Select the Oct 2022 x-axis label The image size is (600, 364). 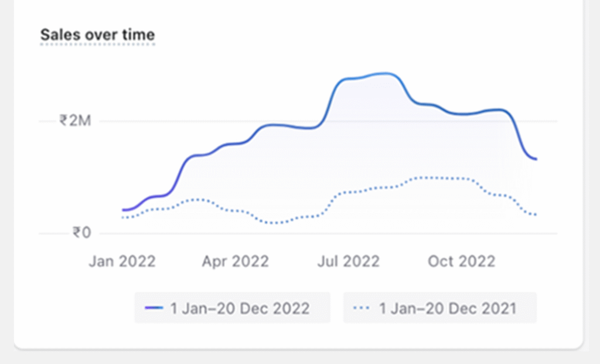pyautogui.click(x=461, y=261)
